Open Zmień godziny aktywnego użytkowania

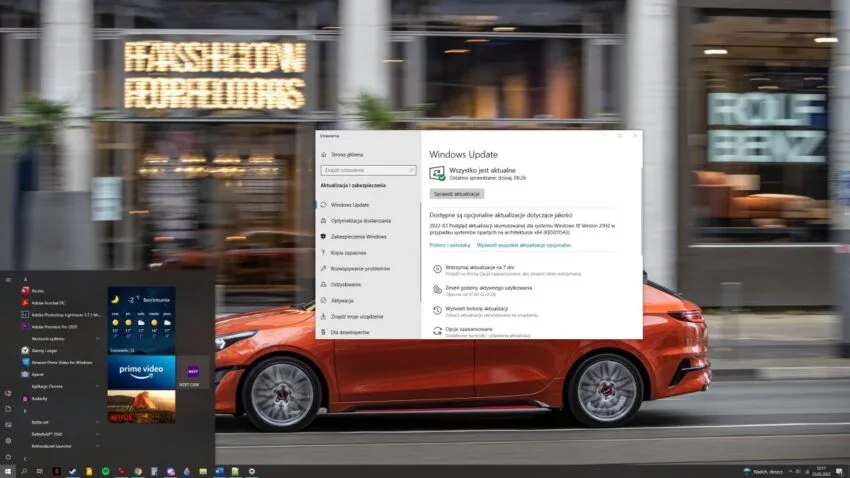tap(488, 290)
